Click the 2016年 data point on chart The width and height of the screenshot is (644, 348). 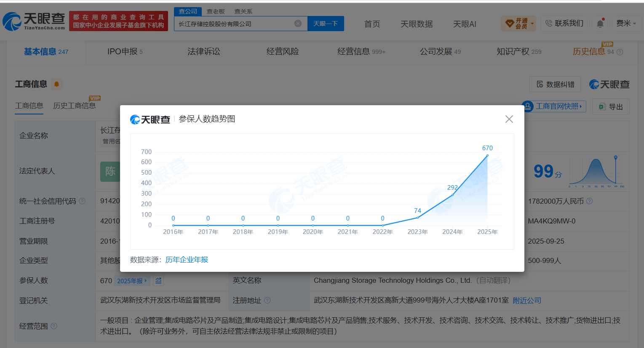click(173, 226)
